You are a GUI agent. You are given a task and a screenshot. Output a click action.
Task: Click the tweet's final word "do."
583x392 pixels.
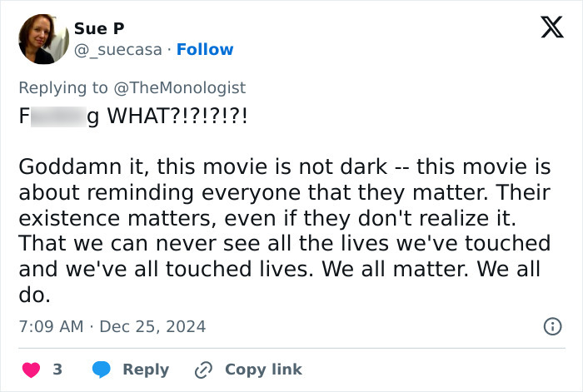click(36, 294)
